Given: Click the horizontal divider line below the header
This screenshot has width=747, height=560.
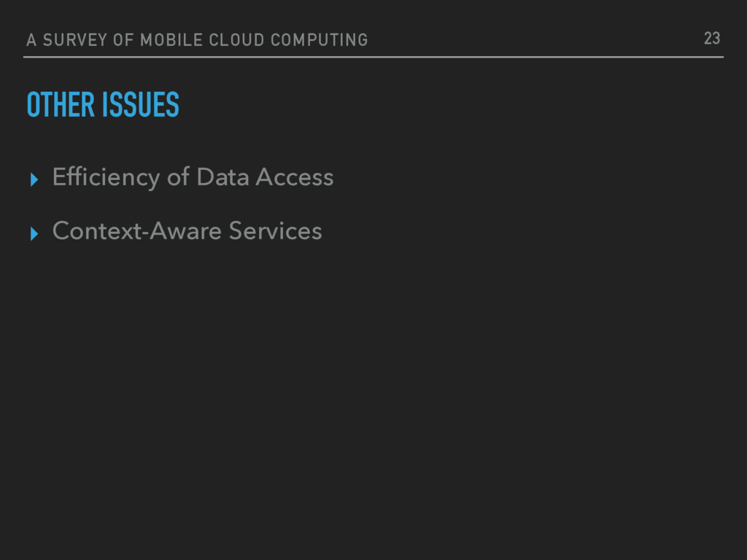Looking at the screenshot, I should [373, 57].
